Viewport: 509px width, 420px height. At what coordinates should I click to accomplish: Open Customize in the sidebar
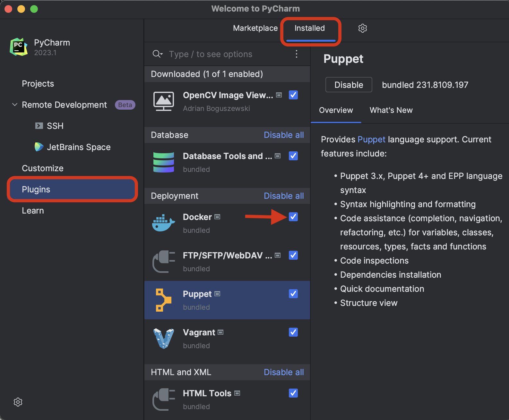[43, 168]
